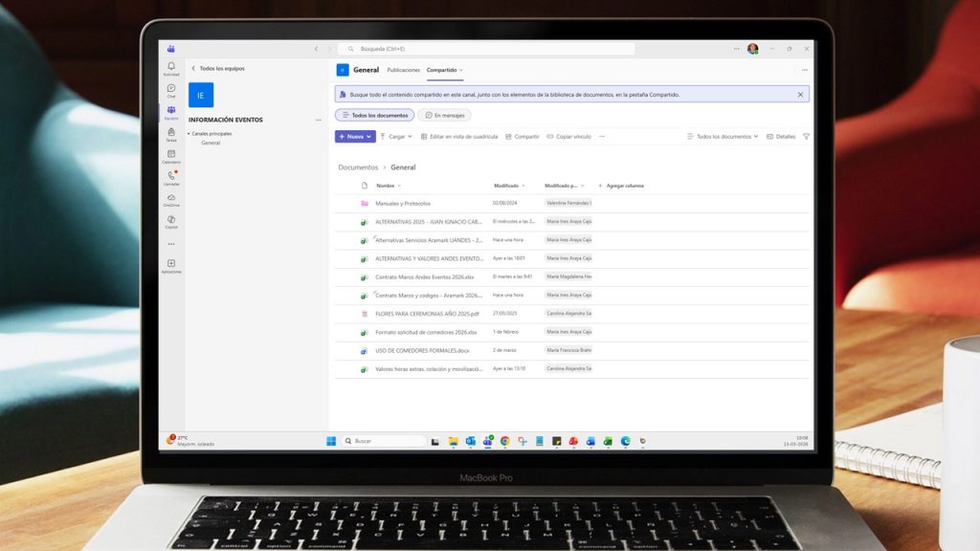Select the 'Todos los documentos' filter pill
Viewport: 980px width, 551px height.
[374, 115]
